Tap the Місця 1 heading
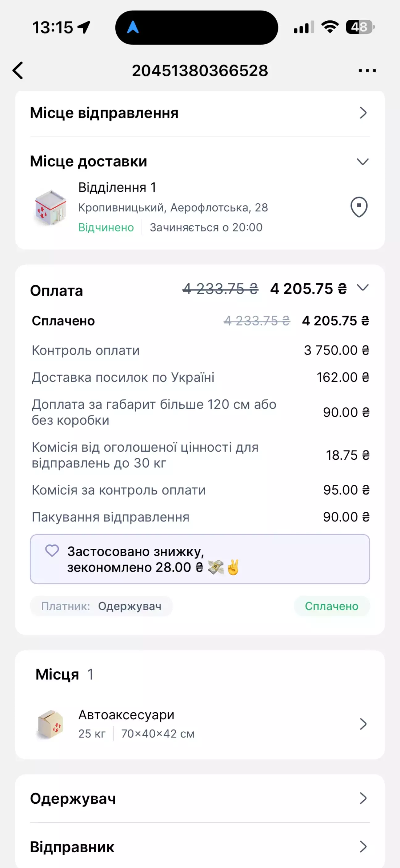Screen dimensions: 400x868 pyautogui.click(x=65, y=674)
